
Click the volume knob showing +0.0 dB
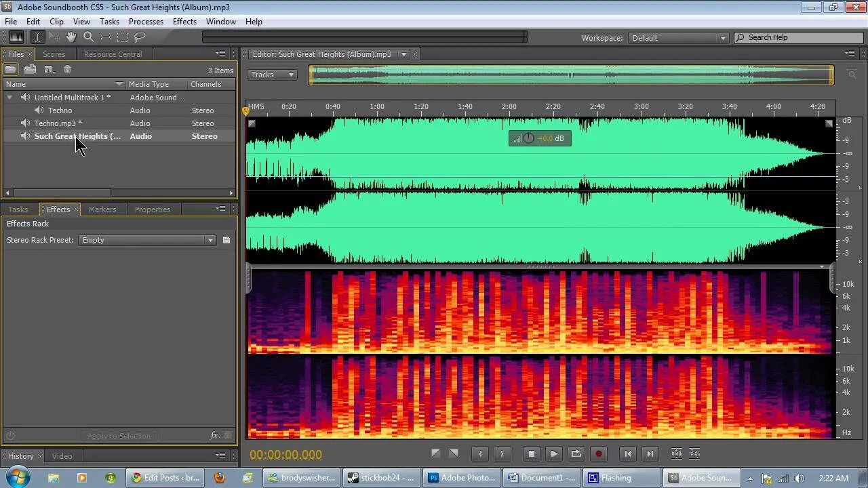point(528,138)
